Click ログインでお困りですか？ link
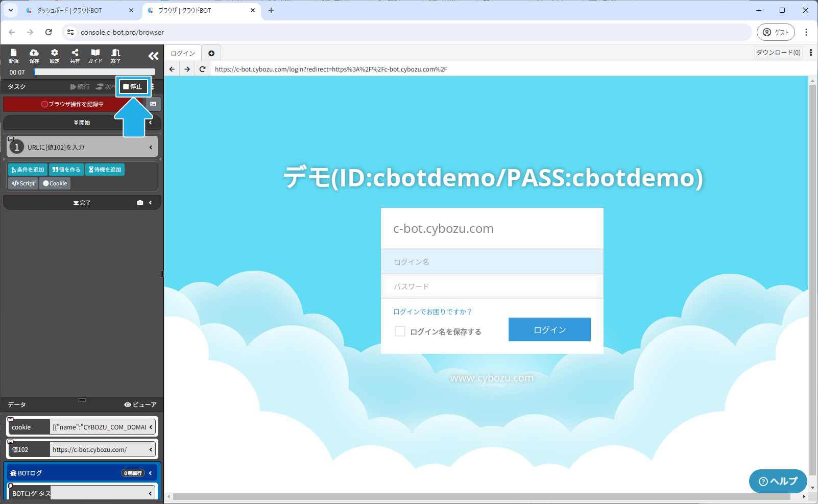Viewport: 818px width, 504px height. pos(432,311)
